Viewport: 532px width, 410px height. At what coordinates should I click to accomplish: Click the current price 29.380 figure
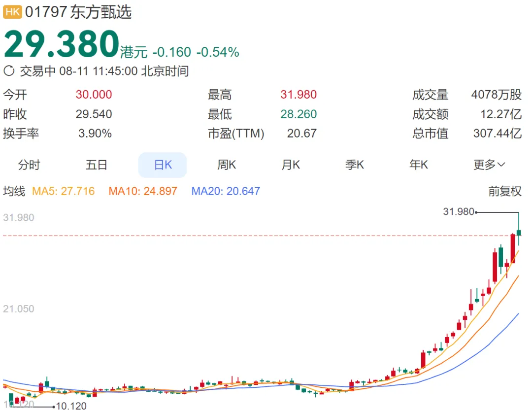click(x=62, y=45)
